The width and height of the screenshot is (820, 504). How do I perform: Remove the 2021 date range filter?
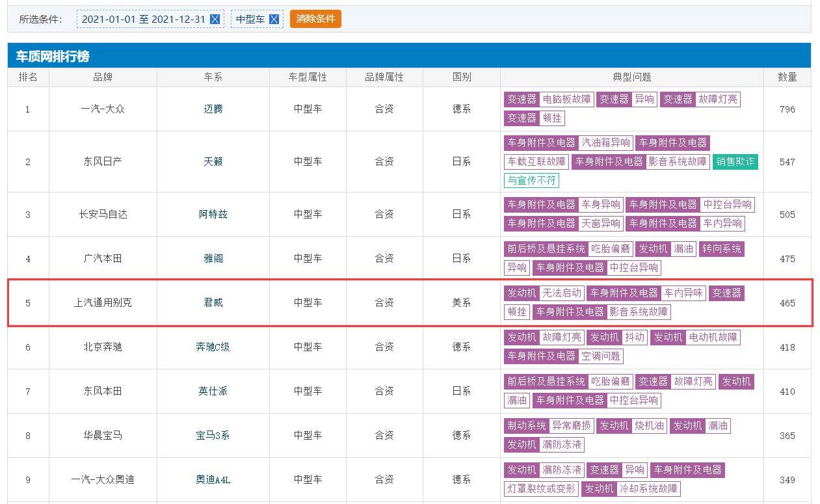[x=215, y=20]
